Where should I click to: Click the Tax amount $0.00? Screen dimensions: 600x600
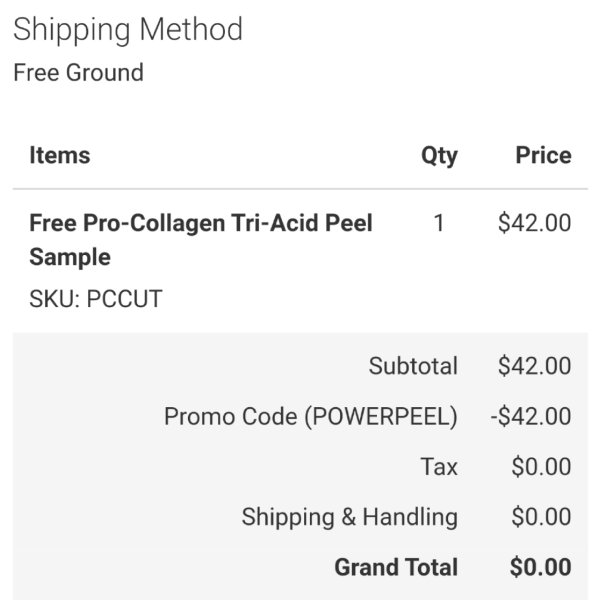[x=541, y=466]
